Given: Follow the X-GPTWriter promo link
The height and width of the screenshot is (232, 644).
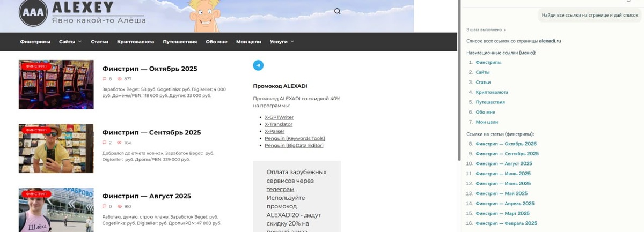Looking at the screenshot, I should coord(279,117).
